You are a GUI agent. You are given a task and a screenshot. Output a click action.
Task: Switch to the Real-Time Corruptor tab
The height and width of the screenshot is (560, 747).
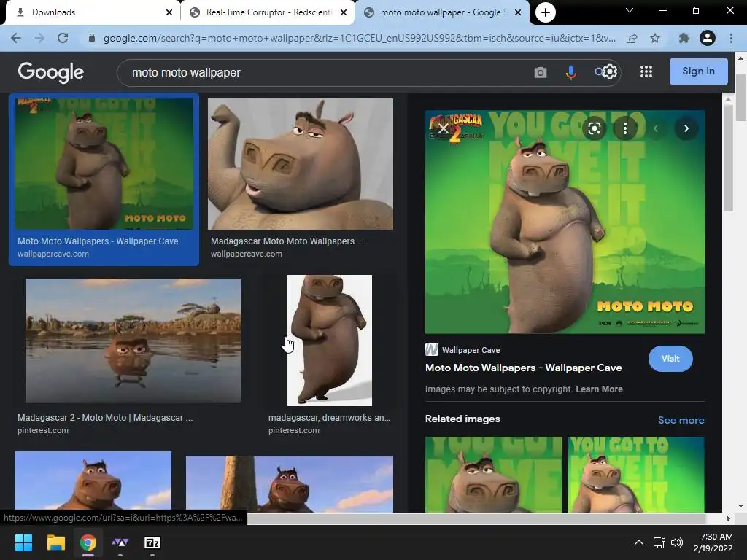point(267,12)
